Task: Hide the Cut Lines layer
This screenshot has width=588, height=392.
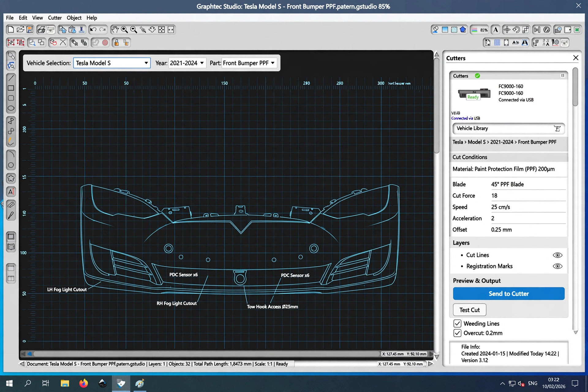Action: click(x=557, y=255)
